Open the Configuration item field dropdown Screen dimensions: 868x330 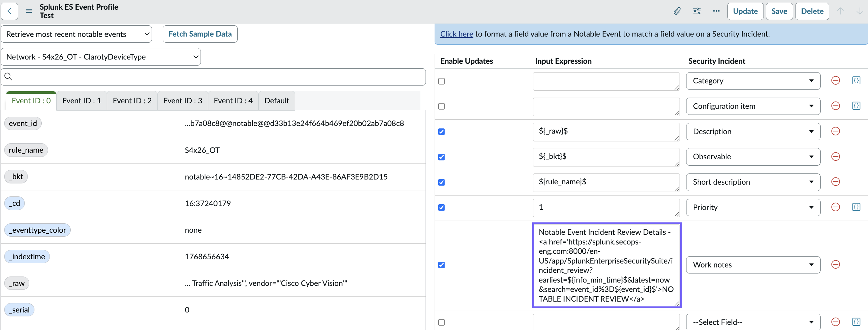[x=753, y=106]
